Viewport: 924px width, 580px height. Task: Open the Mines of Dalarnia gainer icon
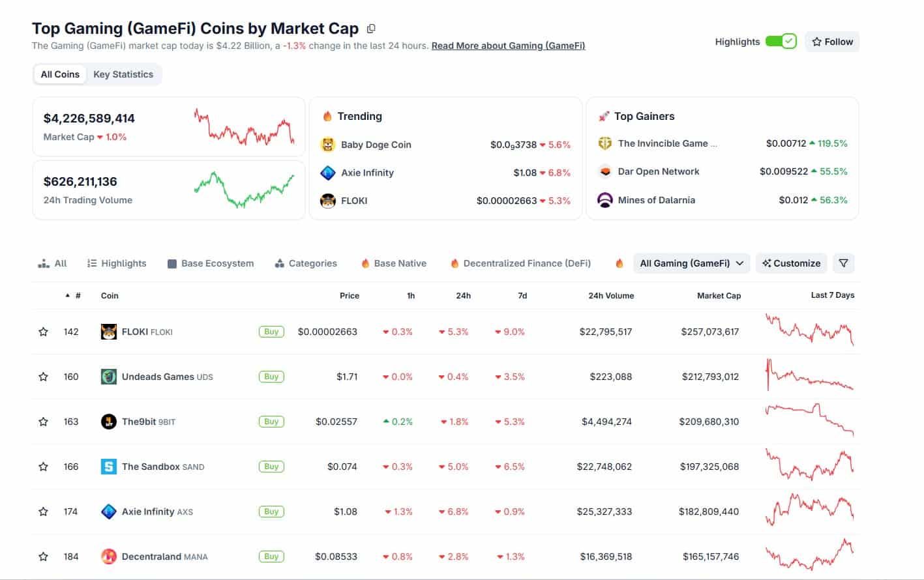pos(605,200)
